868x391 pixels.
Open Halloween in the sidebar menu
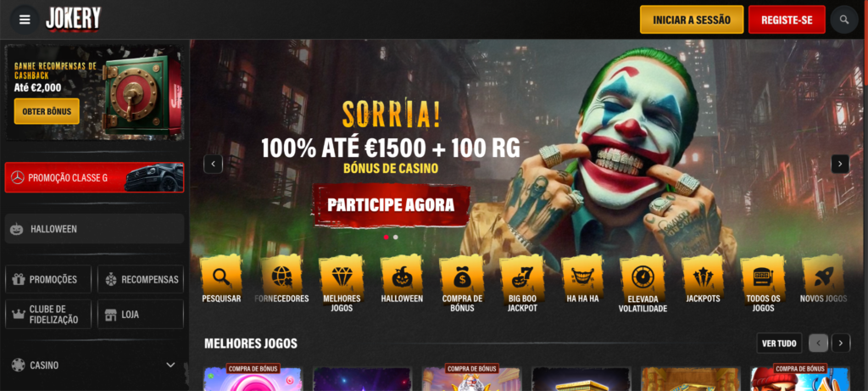click(94, 229)
